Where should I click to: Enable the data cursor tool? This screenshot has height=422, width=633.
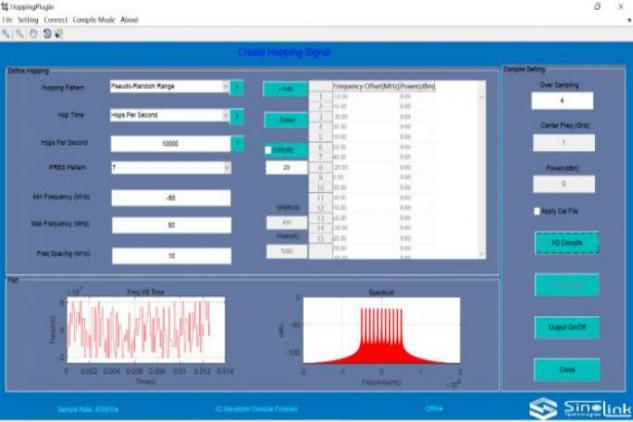(x=59, y=34)
